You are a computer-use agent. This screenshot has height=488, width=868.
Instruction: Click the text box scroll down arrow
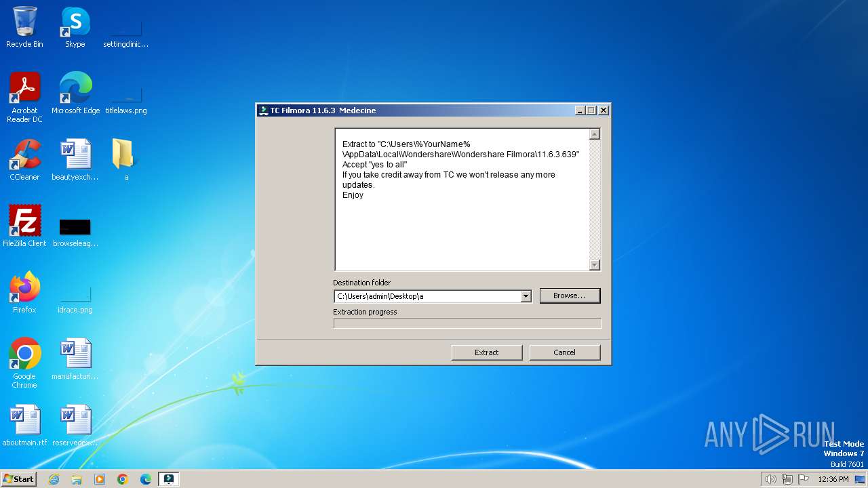[x=595, y=265]
